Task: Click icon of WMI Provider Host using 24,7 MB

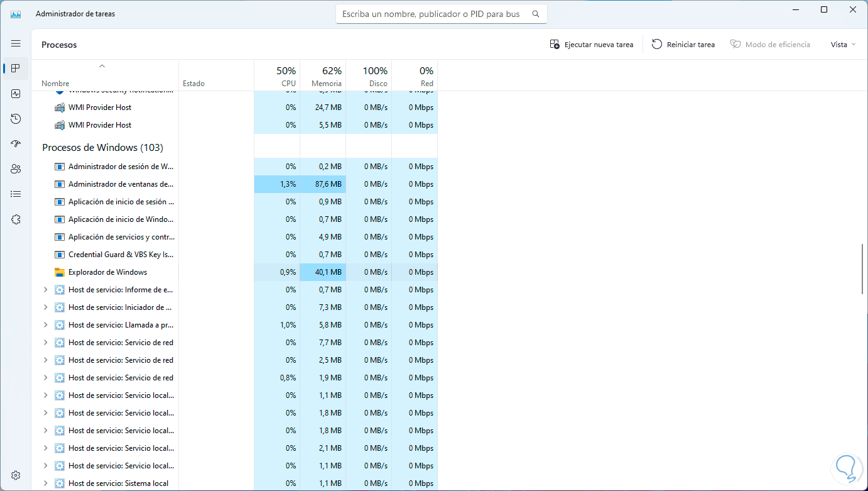Action: point(60,108)
